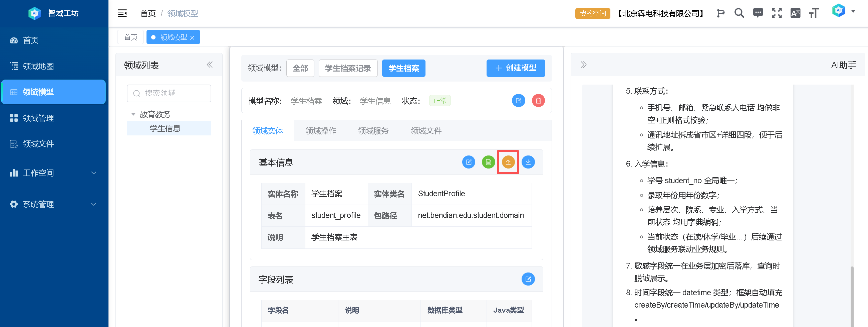Viewport: 868px width, 327px height.
Task: Click the blue download icon in 基本信息
Action: (x=528, y=162)
